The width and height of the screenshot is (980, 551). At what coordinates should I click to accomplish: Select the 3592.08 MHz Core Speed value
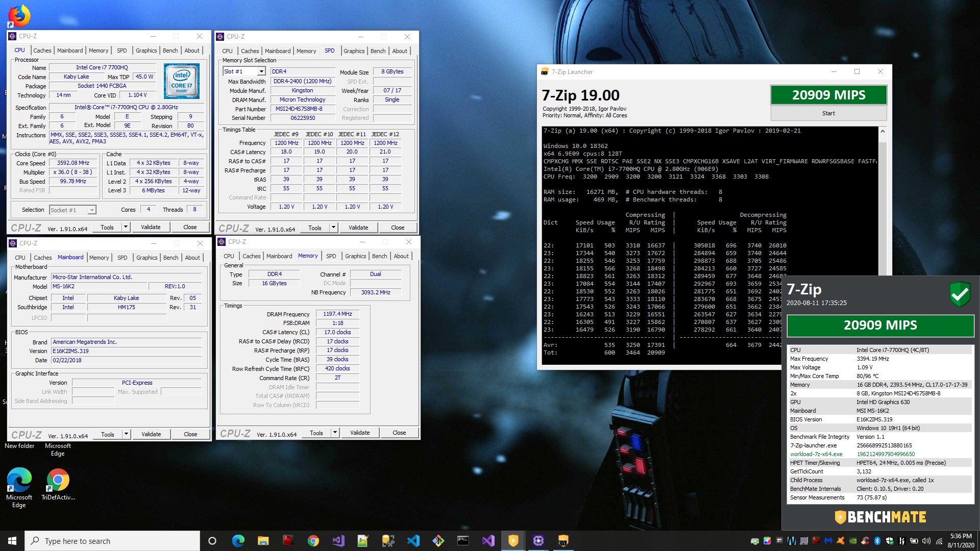point(73,163)
